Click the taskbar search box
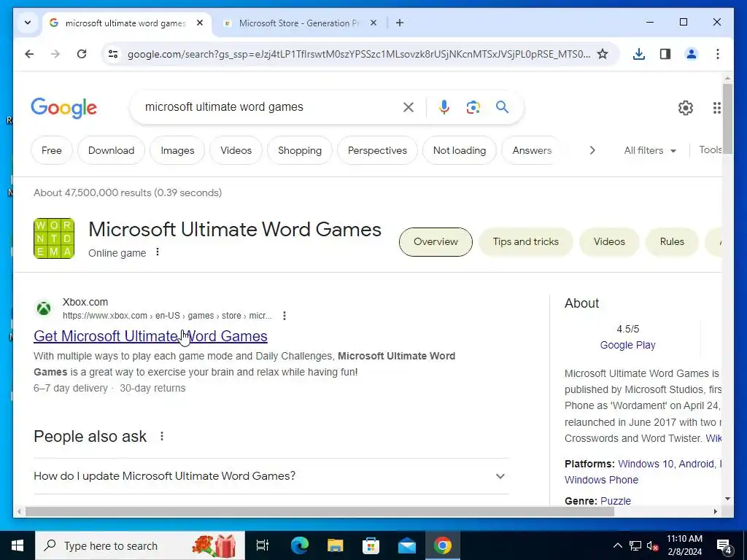Viewport: 747px width, 560px height. [x=139, y=545]
